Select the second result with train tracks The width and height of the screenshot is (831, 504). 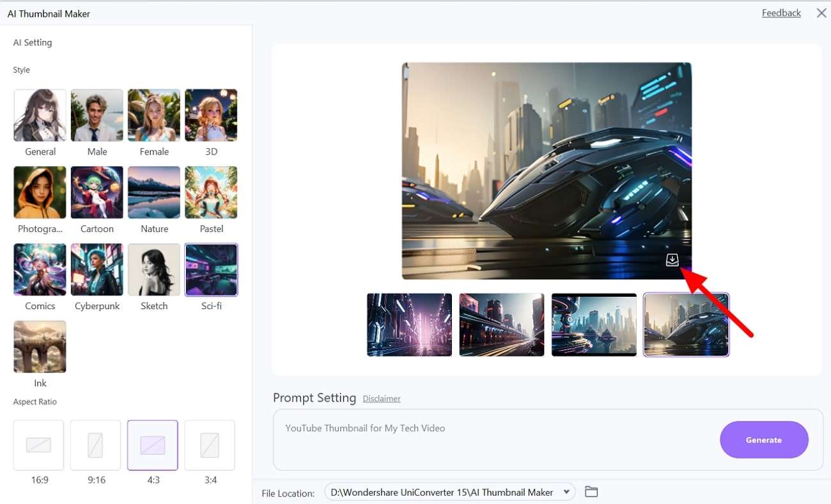pyautogui.click(x=502, y=325)
